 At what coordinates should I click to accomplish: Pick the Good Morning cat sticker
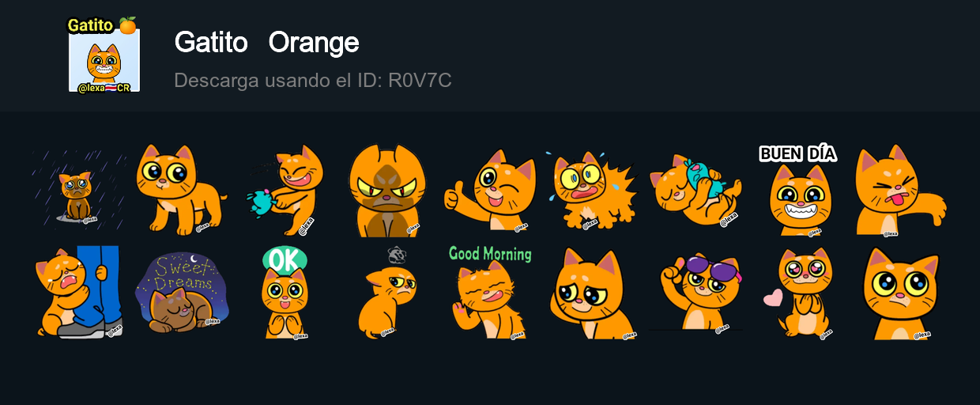tap(490, 293)
